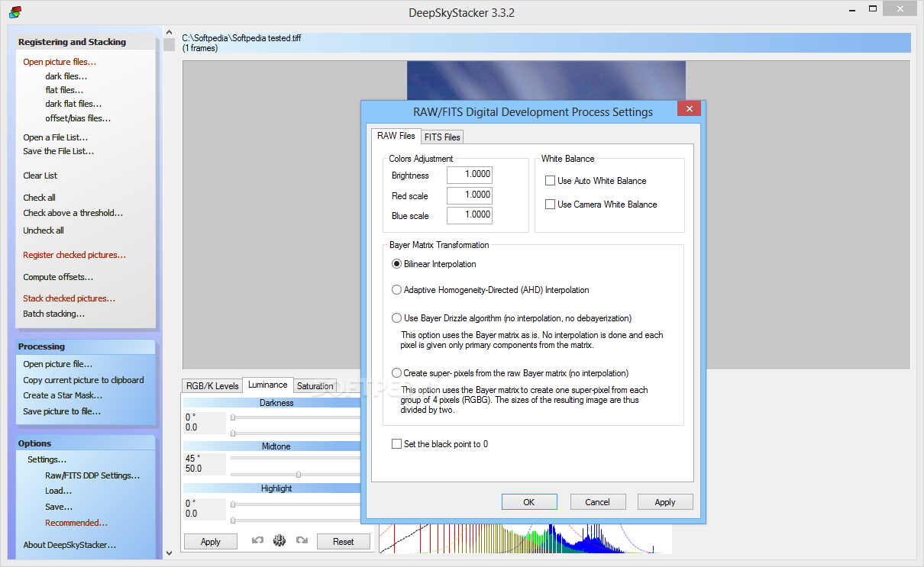The width and height of the screenshot is (924, 567).
Task: Click the Registering and Stacking section header
Action: (x=86, y=42)
